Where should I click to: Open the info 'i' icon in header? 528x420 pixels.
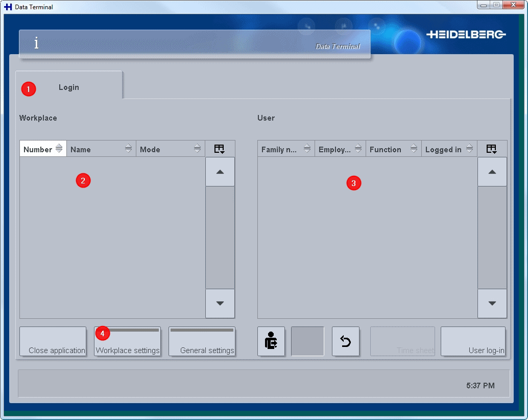coord(36,43)
